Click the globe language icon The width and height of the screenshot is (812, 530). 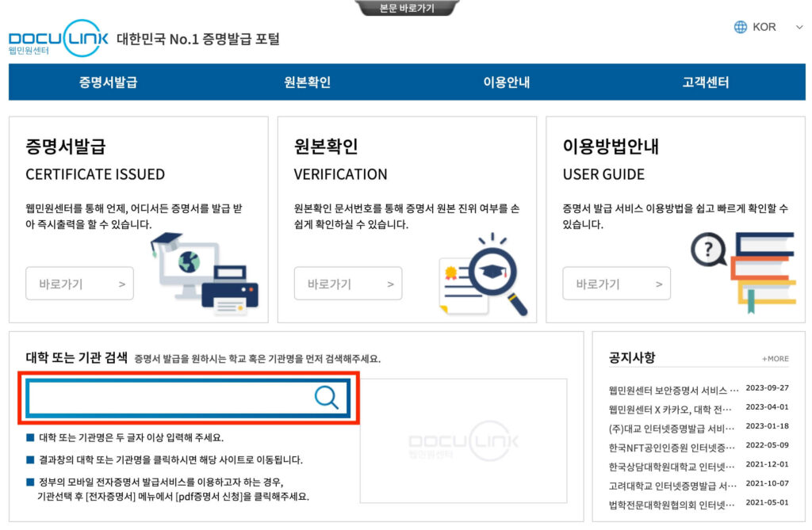741,27
